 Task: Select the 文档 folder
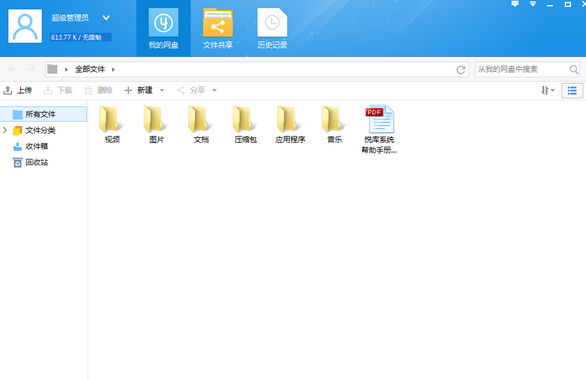[x=201, y=125]
